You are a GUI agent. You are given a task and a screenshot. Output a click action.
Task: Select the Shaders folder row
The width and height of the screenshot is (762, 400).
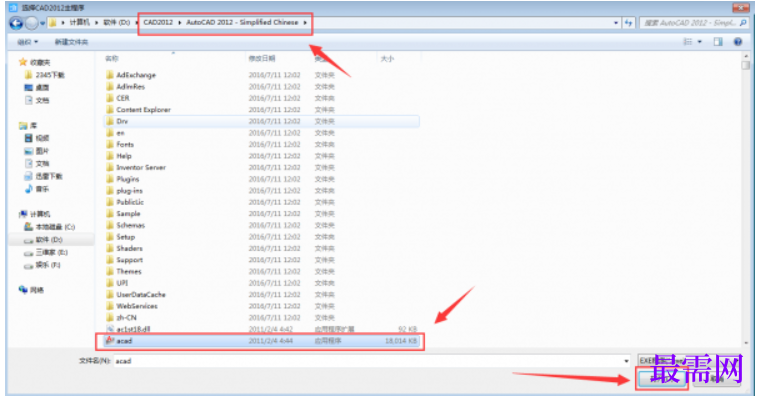(x=261, y=248)
